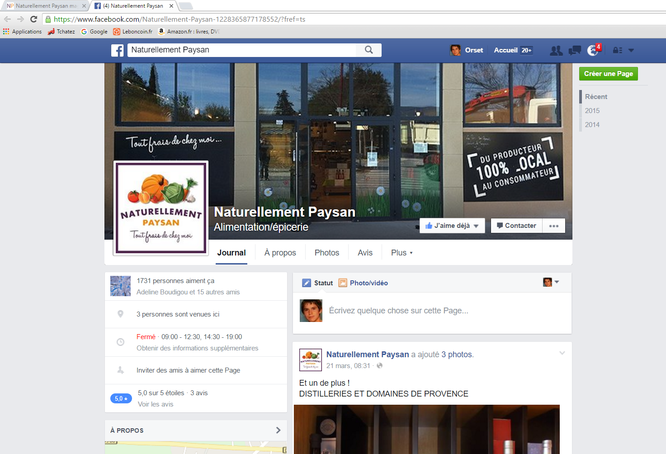Image resolution: width=666 pixels, height=454 pixels.
Task: Click the secure lock icon in address bar
Action: pyautogui.click(x=48, y=19)
